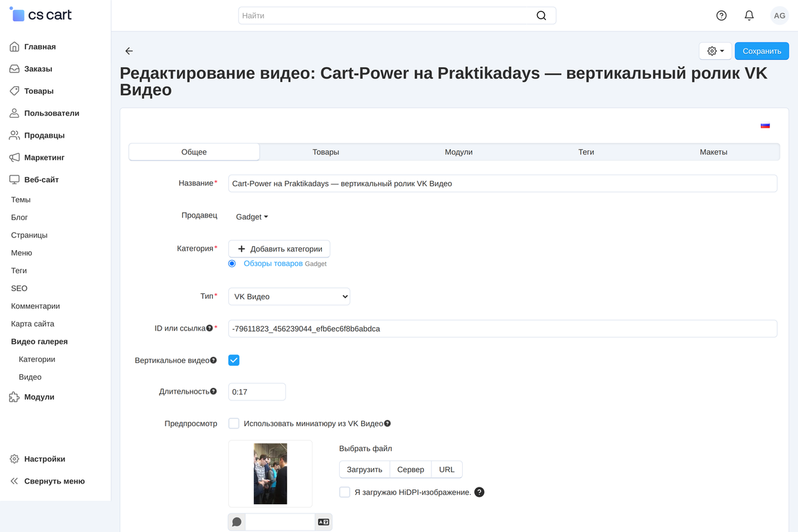Switch to the Модули tab
Screen dimensions: 798x532
(x=459, y=152)
